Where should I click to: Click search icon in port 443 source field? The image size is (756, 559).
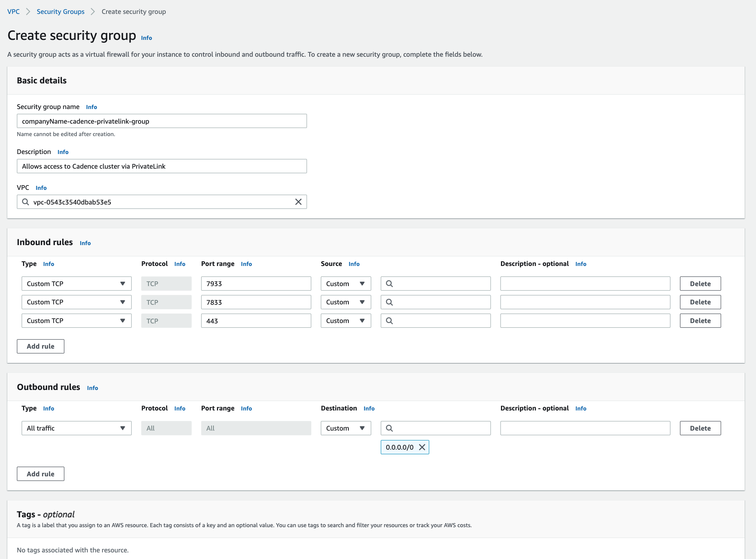coord(389,321)
